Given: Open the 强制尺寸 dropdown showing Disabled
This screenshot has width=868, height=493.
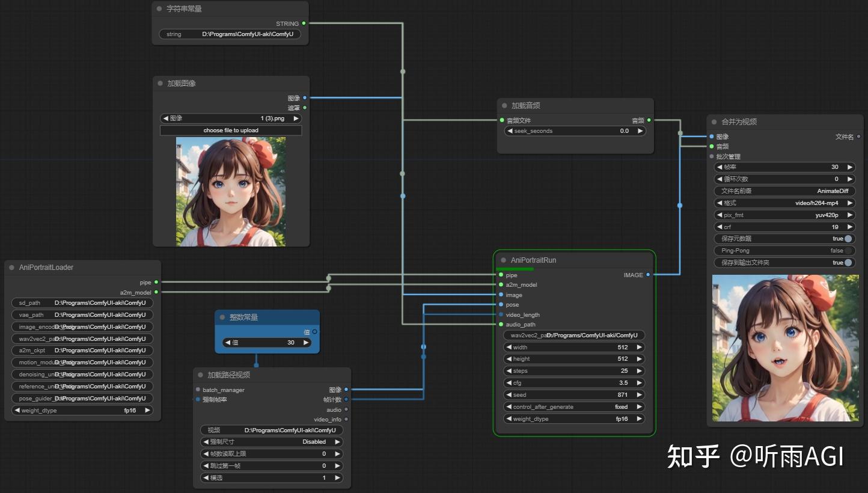Looking at the screenshot, I should 271,441.
